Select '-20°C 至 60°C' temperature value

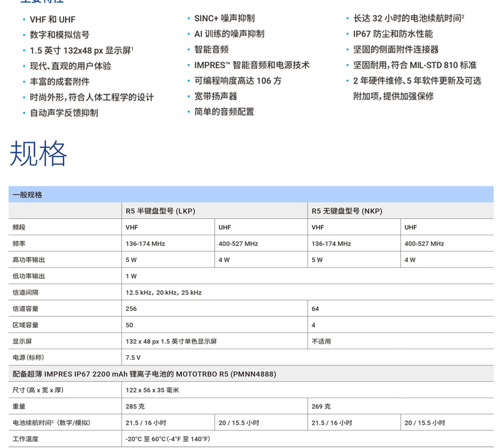coord(168,439)
